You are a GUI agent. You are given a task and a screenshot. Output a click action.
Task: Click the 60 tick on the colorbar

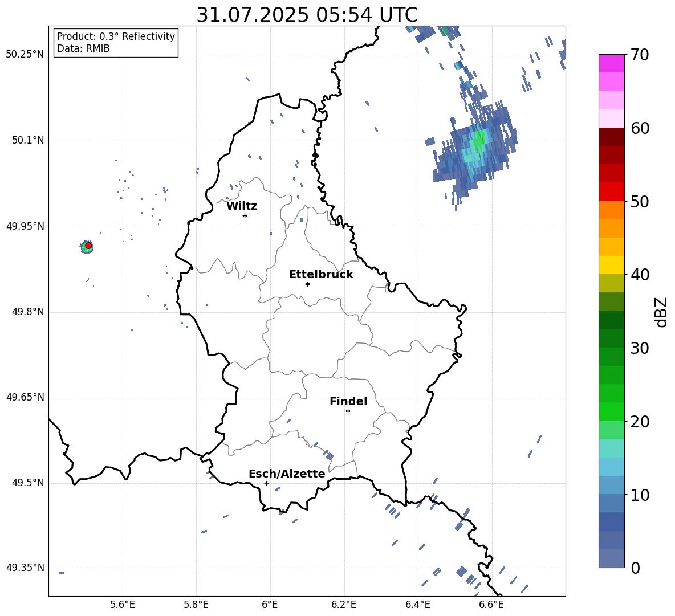(640, 128)
